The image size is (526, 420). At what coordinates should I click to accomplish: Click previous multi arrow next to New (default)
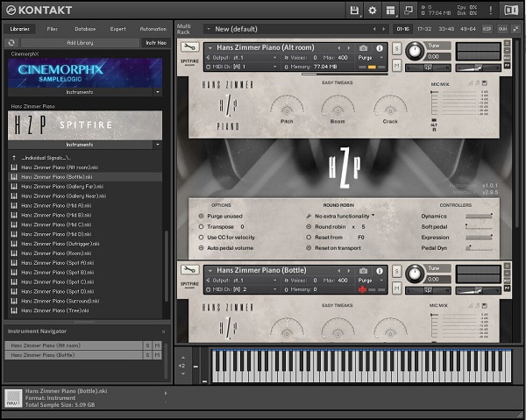[374, 29]
